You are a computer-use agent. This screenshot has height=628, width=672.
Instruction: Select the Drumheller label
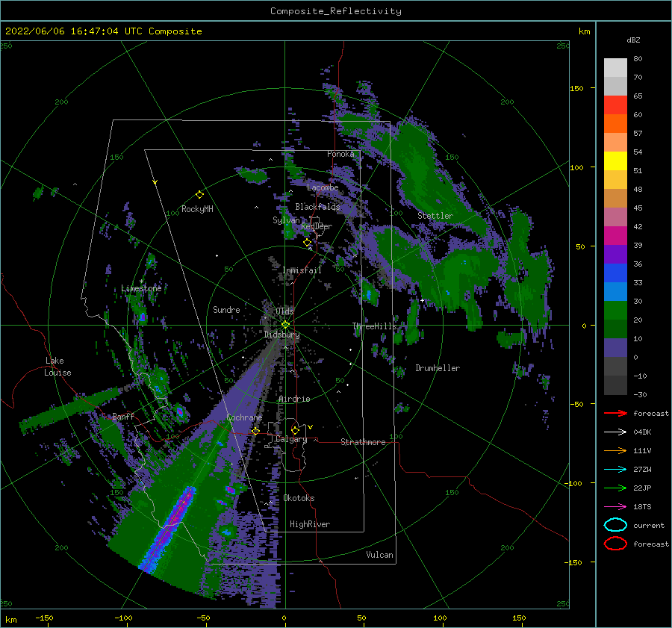tap(438, 368)
